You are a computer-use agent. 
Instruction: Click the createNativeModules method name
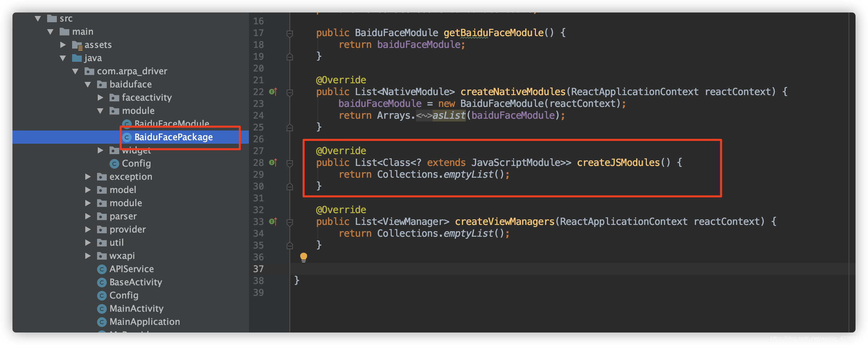513,92
